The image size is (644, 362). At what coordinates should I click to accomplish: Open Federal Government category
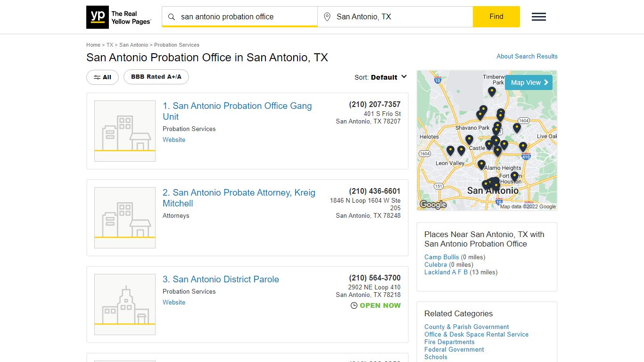(x=454, y=349)
